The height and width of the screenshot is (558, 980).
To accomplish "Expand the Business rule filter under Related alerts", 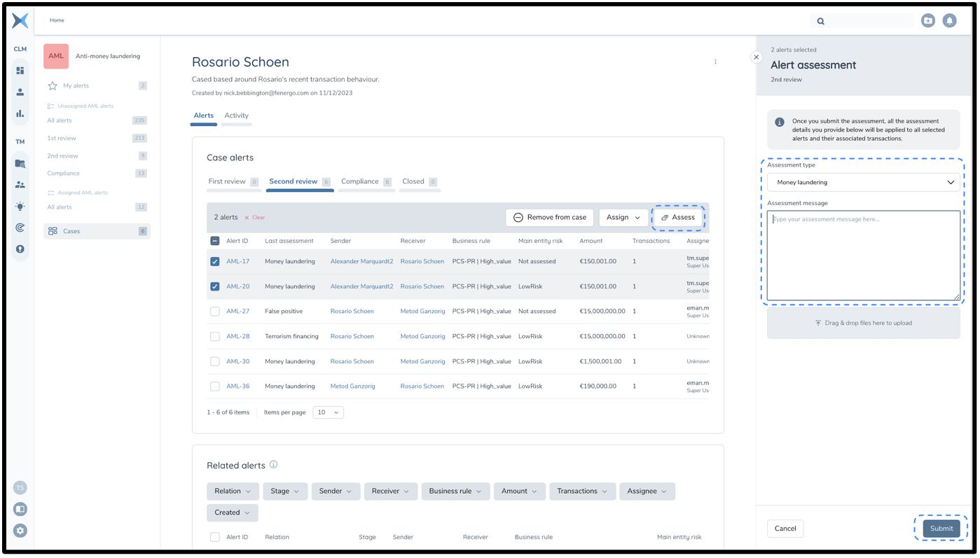I will (455, 491).
